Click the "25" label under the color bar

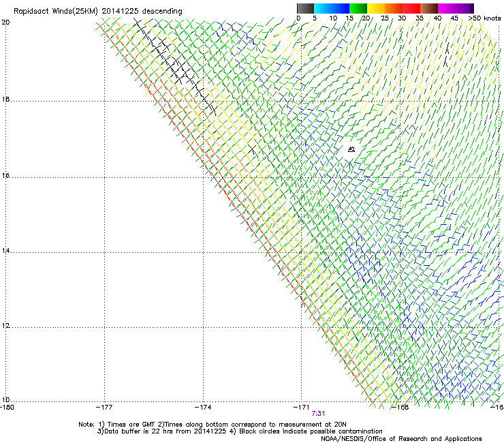click(x=385, y=18)
